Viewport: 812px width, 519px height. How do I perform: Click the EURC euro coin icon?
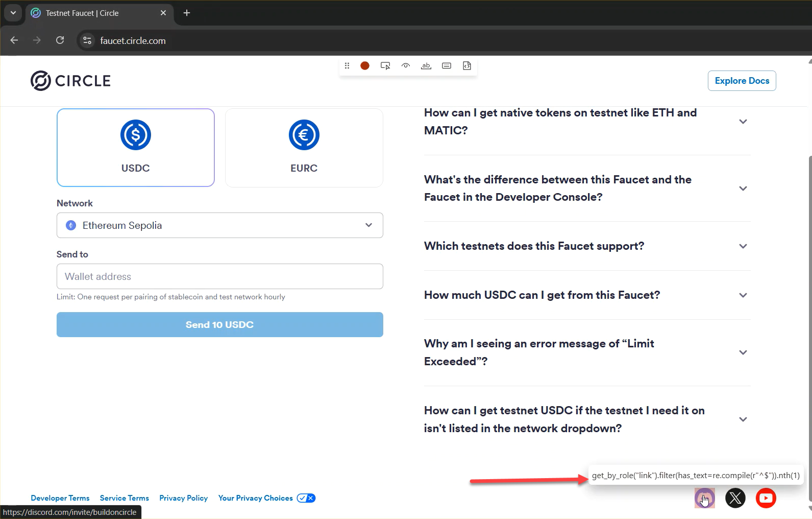(304, 135)
